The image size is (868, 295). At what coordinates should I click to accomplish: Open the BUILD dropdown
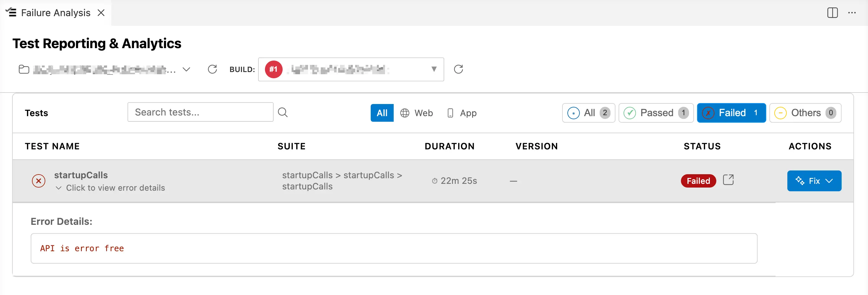351,70
